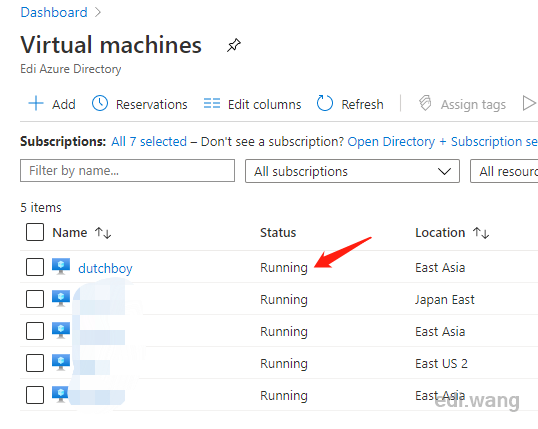Click the Refresh circular arrow icon
The image size is (538, 429).
[325, 103]
